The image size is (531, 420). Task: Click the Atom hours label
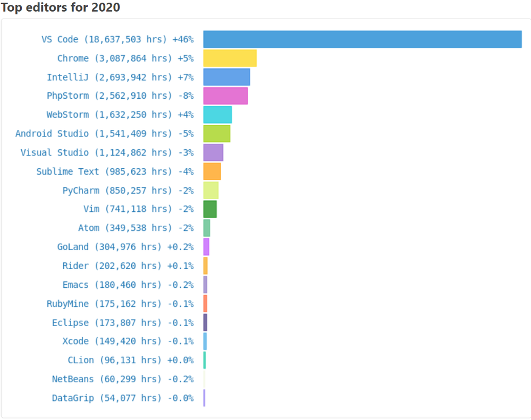tap(136, 228)
